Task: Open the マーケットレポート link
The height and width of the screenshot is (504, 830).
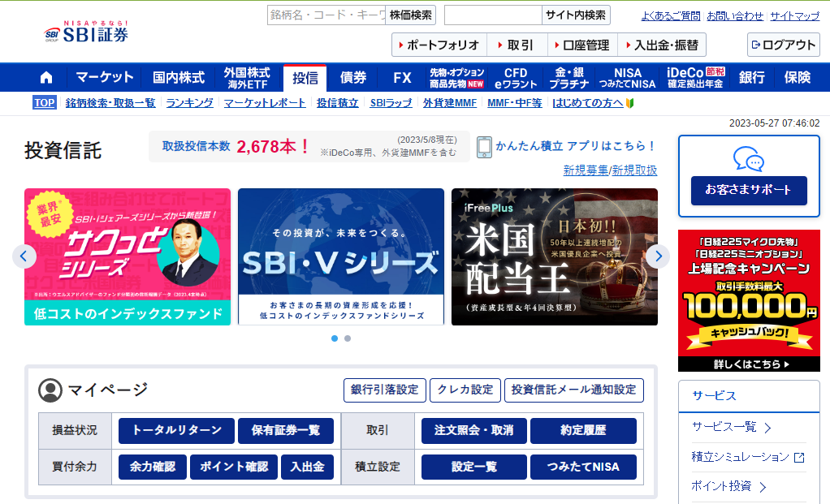Action: coord(265,103)
